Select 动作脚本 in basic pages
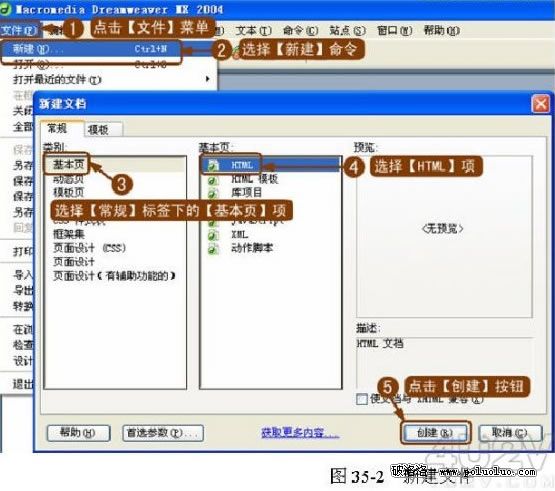This screenshot has width=555, height=491. click(252, 248)
